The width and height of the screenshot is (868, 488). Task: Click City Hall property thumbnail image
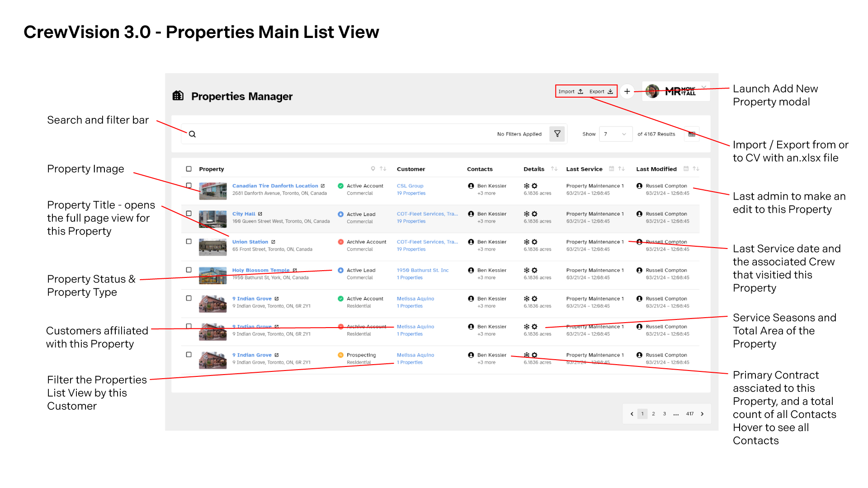tap(213, 219)
